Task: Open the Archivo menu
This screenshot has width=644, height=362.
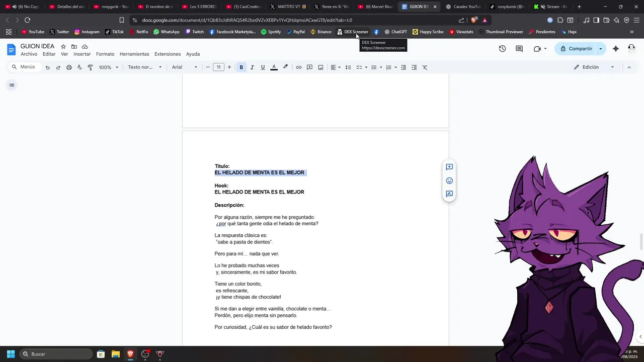Action: coord(29,54)
